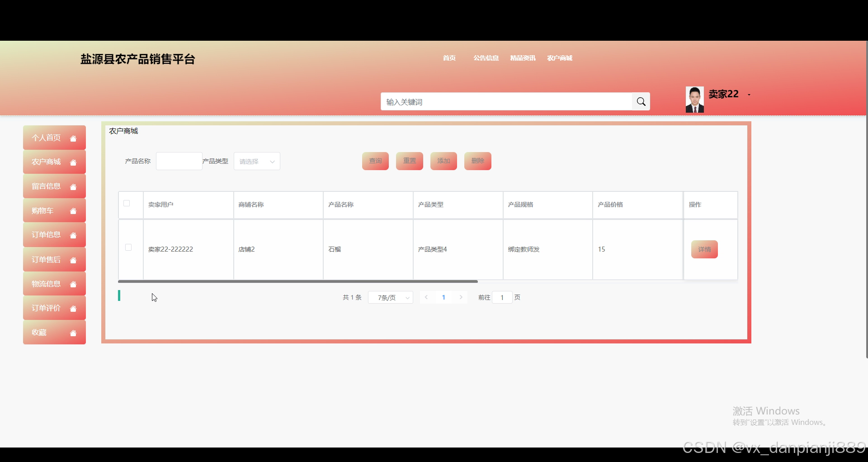The height and width of the screenshot is (462, 868).
Task: Click the 卖家22 user avatar
Action: [x=694, y=100]
